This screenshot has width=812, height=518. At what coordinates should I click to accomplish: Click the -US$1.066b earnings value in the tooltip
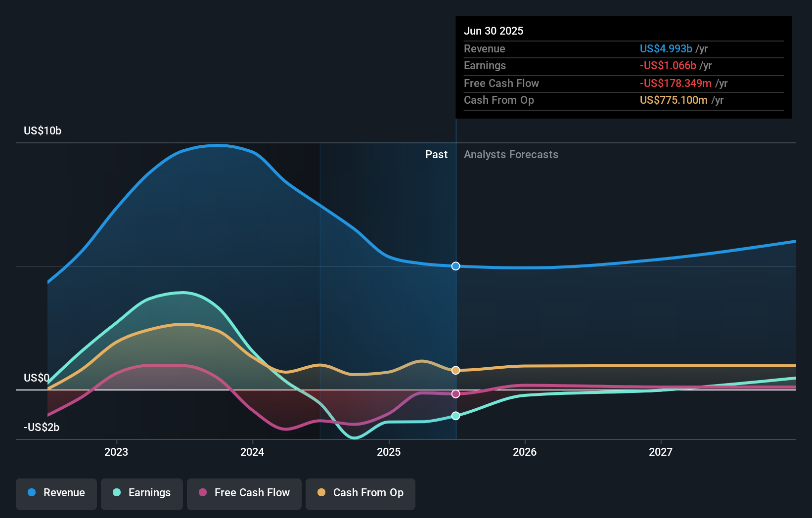tap(668, 65)
